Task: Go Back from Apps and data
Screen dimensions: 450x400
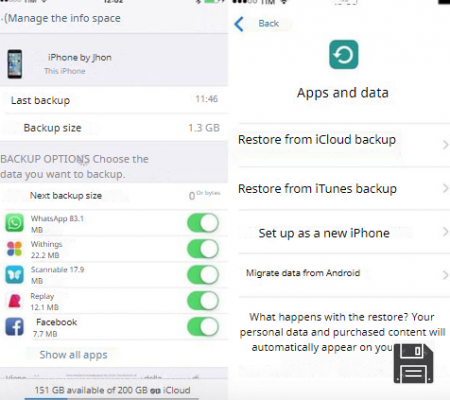Action: (269, 23)
